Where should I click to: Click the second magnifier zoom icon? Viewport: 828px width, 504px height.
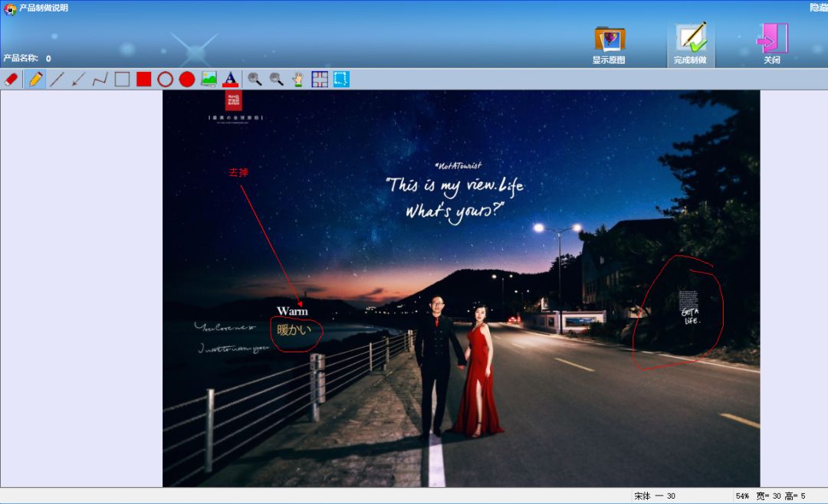276,79
